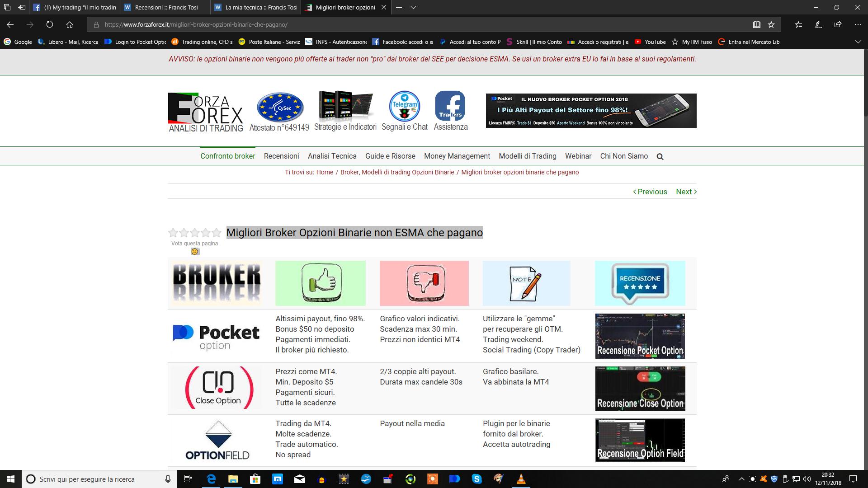Viewport: 868px width, 488px height.
Task: Go back to the previous page
Action: coord(10,24)
